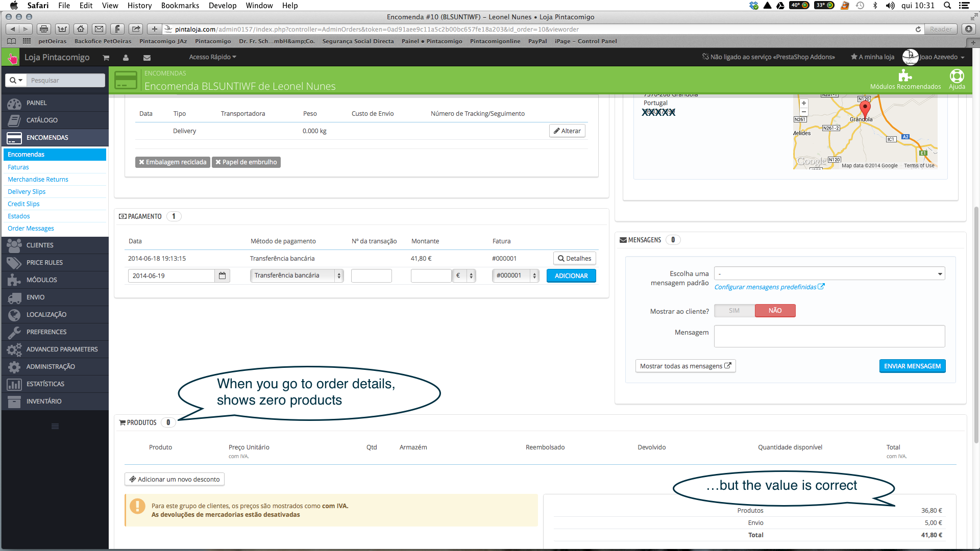Screen dimensions: 980x551
Task: Click into the Mensagem text field
Action: [x=829, y=336]
